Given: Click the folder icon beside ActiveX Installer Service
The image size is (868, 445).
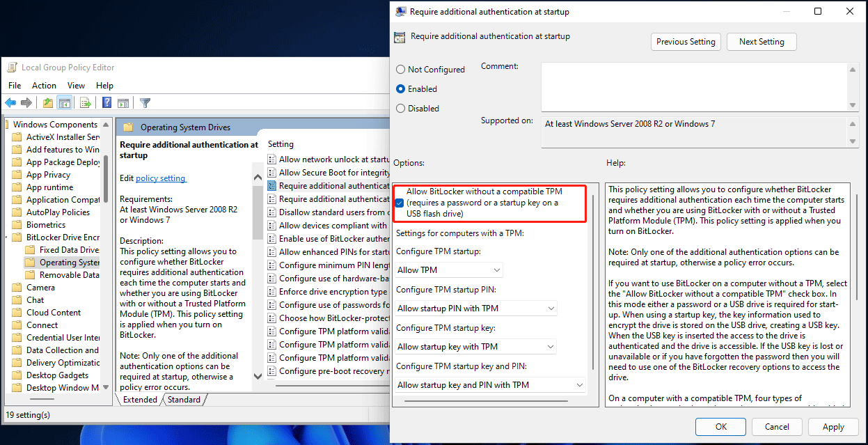Looking at the screenshot, I should click(17, 137).
